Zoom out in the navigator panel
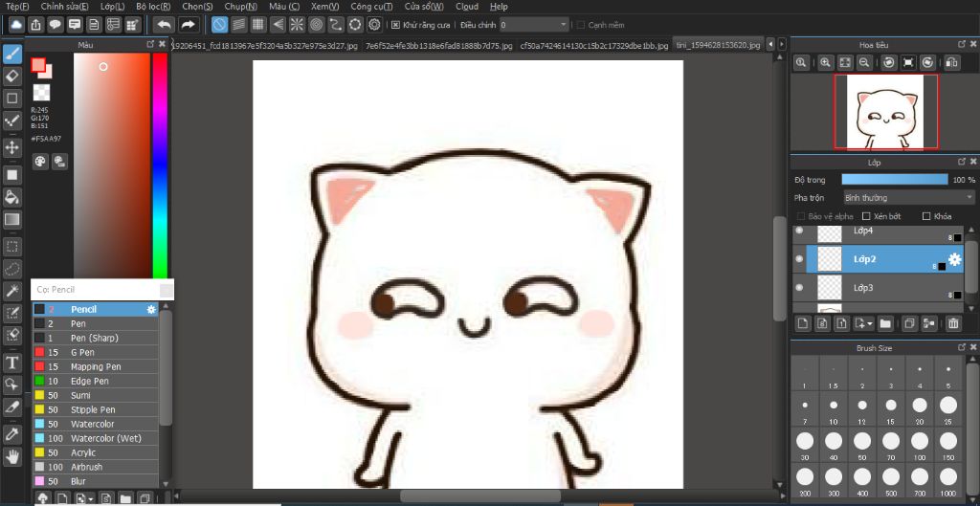The height and width of the screenshot is (506, 980). [864, 62]
